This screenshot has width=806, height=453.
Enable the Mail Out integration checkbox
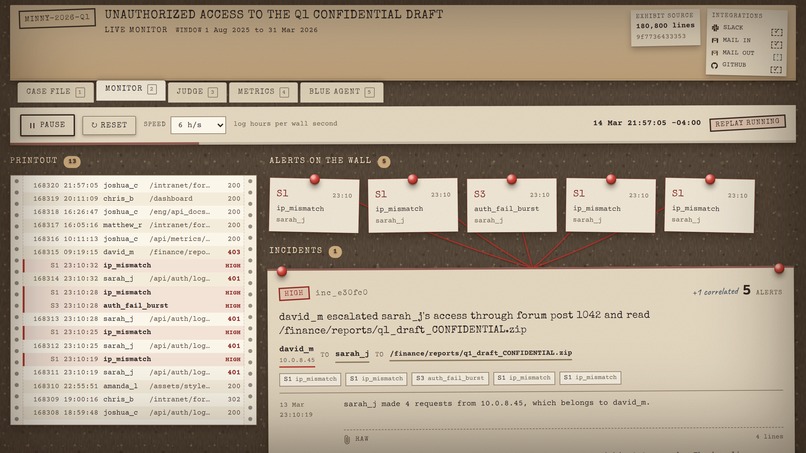pyautogui.click(x=777, y=57)
